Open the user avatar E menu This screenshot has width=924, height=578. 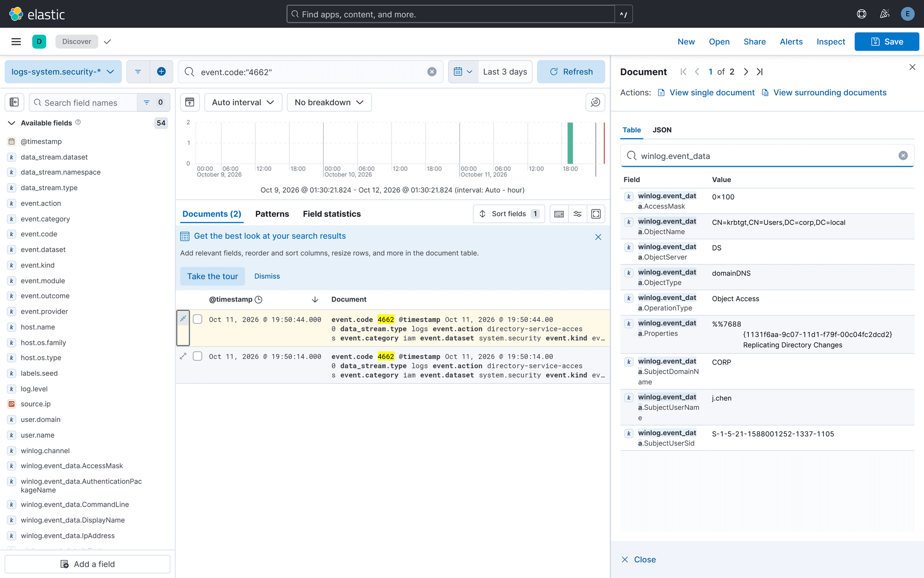tap(907, 14)
